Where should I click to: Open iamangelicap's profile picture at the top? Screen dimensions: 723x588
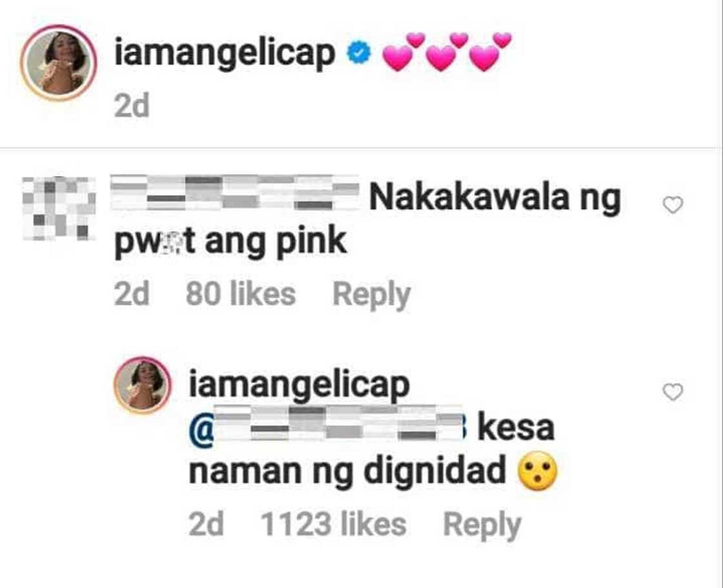pos(58,62)
